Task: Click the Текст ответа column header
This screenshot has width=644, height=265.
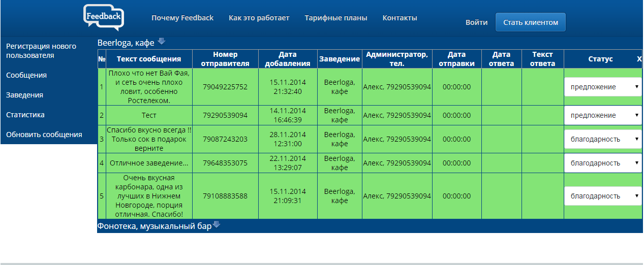Action: tap(542, 59)
